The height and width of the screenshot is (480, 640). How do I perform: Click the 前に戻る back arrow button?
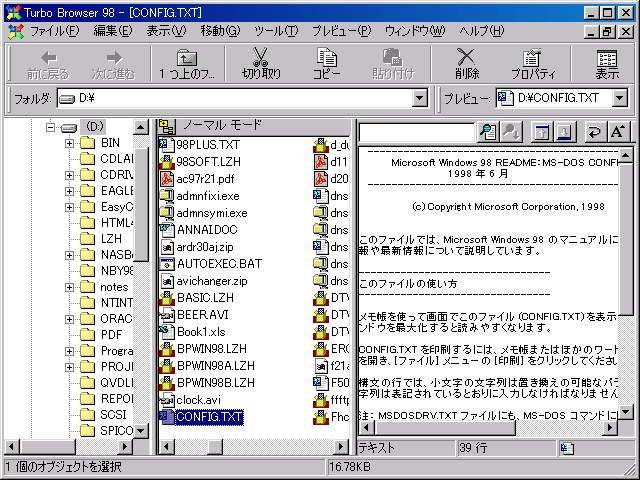pos(48,64)
